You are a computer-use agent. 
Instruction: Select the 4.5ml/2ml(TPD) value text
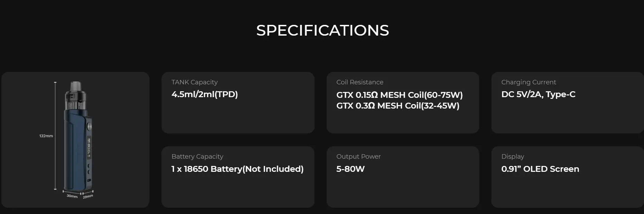pos(205,94)
